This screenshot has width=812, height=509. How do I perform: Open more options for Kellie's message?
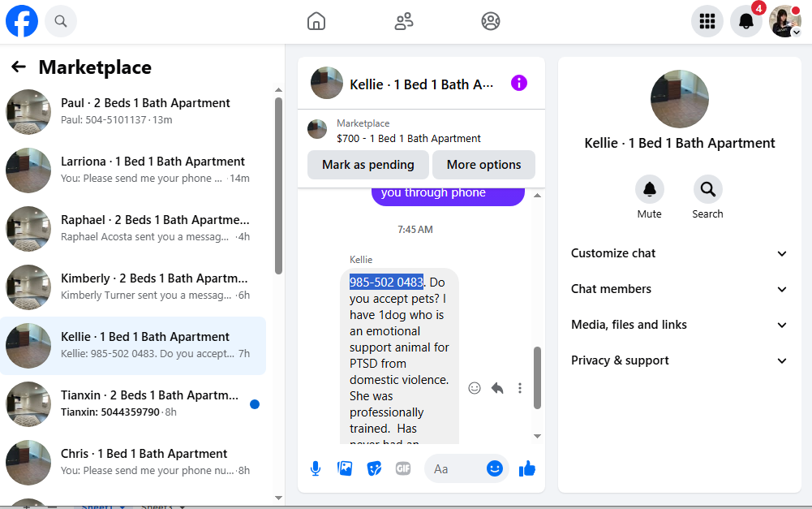click(x=519, y=388)
